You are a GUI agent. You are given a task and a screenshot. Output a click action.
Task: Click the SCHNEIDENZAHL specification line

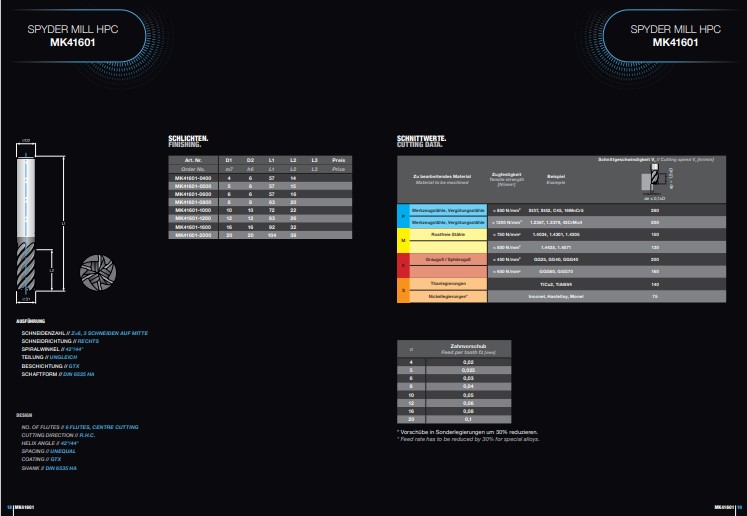coord(85,333)
